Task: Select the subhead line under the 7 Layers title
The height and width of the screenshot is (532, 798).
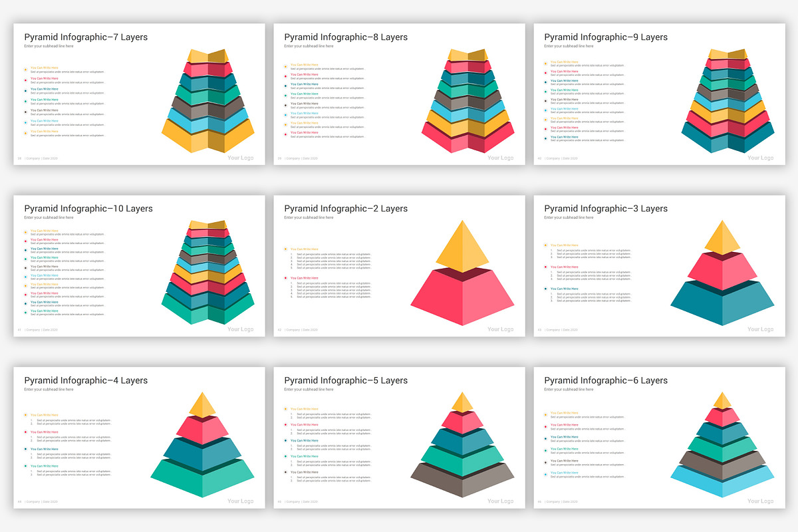Action: (x=49, y=47)
